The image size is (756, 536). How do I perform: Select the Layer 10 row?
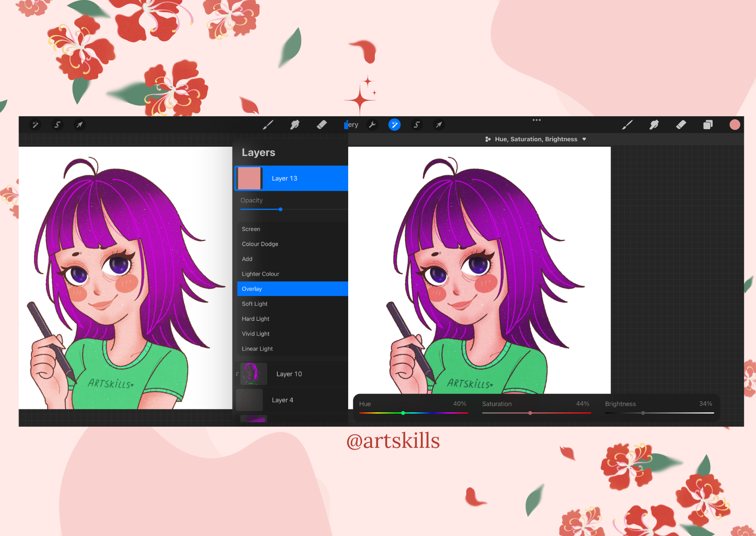point(292,374)
